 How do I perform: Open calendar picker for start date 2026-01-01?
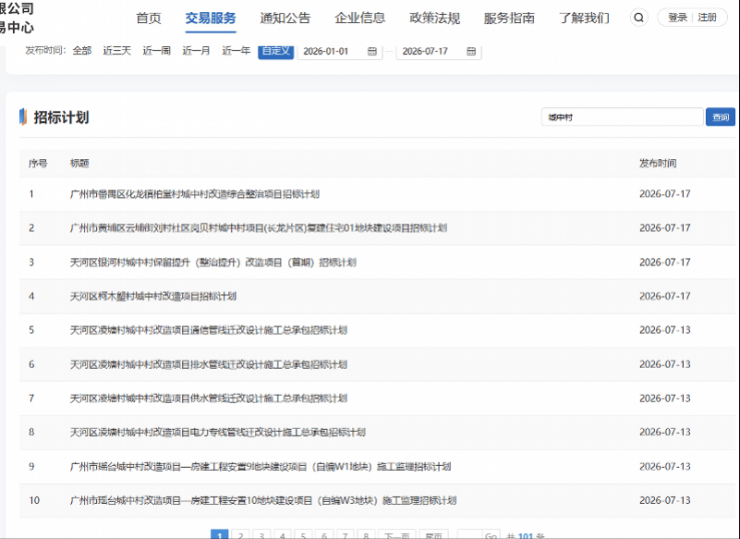pos(372,51)
